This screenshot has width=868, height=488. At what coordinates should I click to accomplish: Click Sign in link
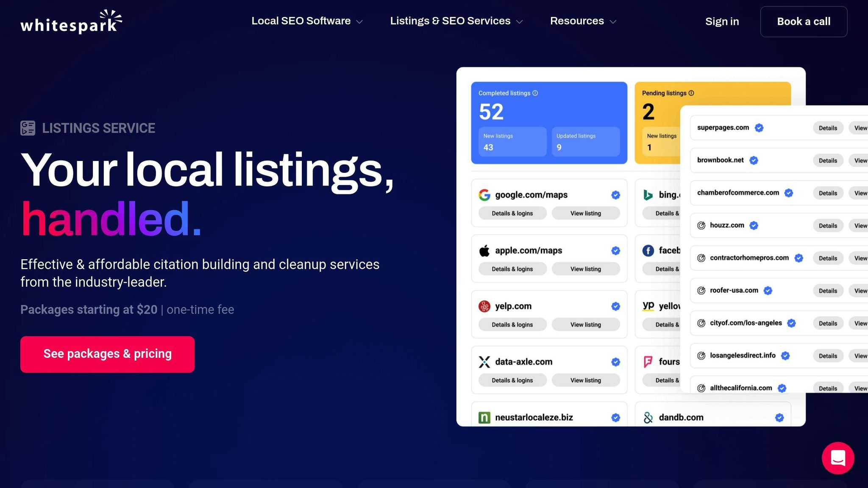click(722, 22)
